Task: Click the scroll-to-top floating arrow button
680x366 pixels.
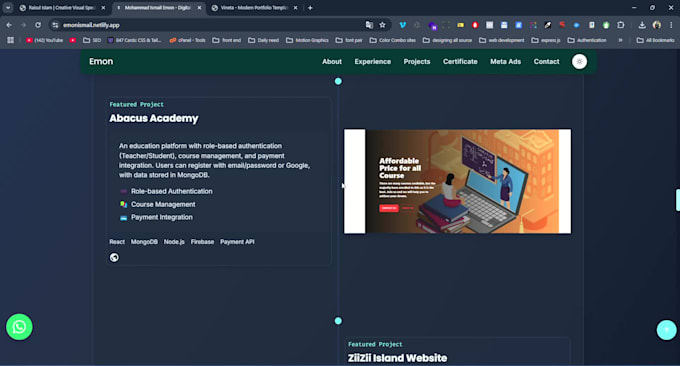Action: [667, 330]
